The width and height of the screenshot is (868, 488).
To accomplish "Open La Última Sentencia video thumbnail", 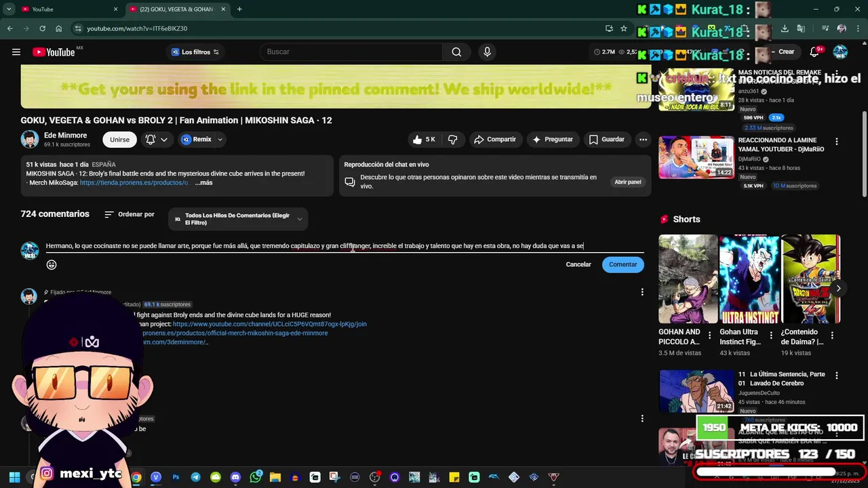I will (x=696, y=391).
